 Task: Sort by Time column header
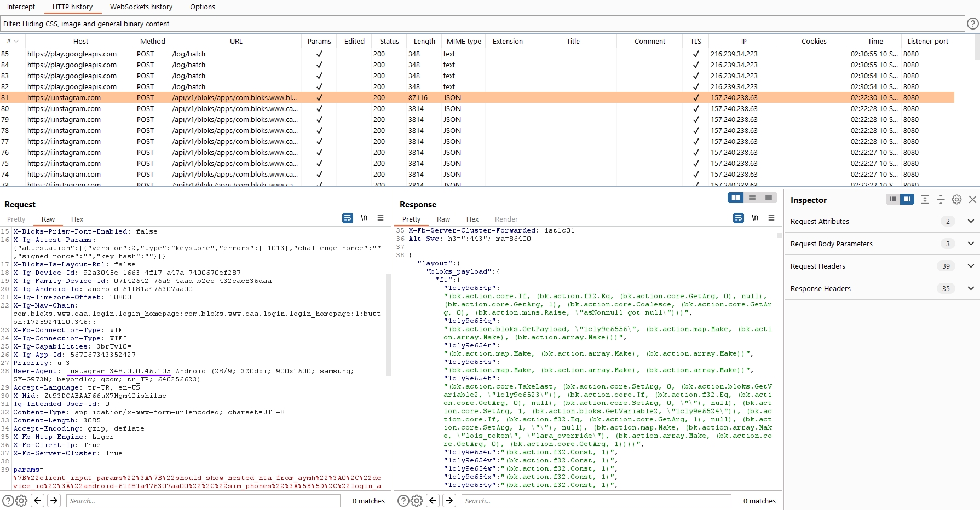pyautogui.click(x=875, y=41)
